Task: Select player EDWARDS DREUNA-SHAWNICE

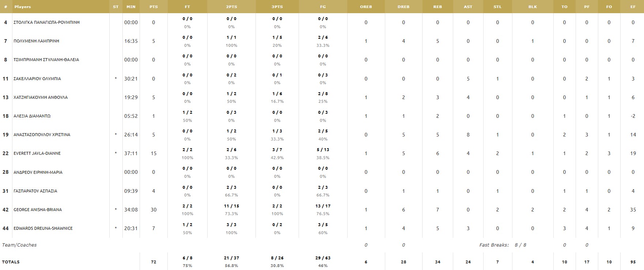Action: click(43, 228)
